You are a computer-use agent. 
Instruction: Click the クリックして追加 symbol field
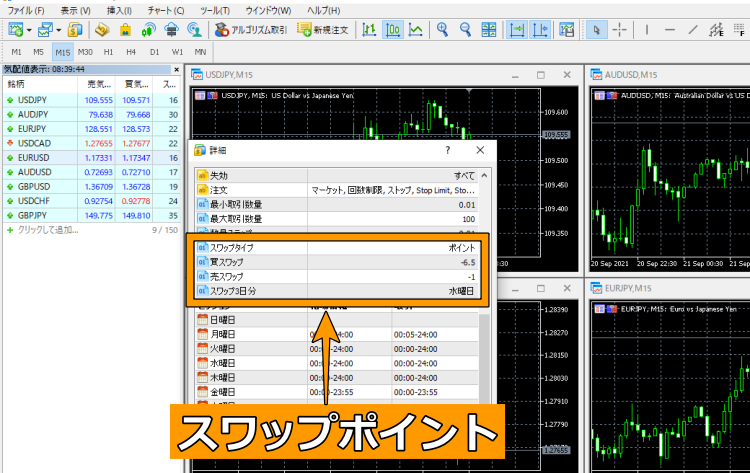click(x=45, y=229)
